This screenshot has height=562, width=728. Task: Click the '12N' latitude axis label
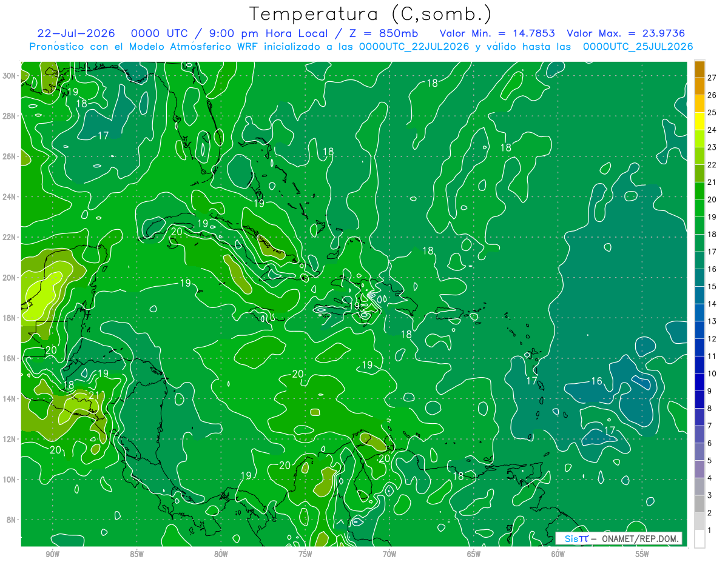coord(9,439)
